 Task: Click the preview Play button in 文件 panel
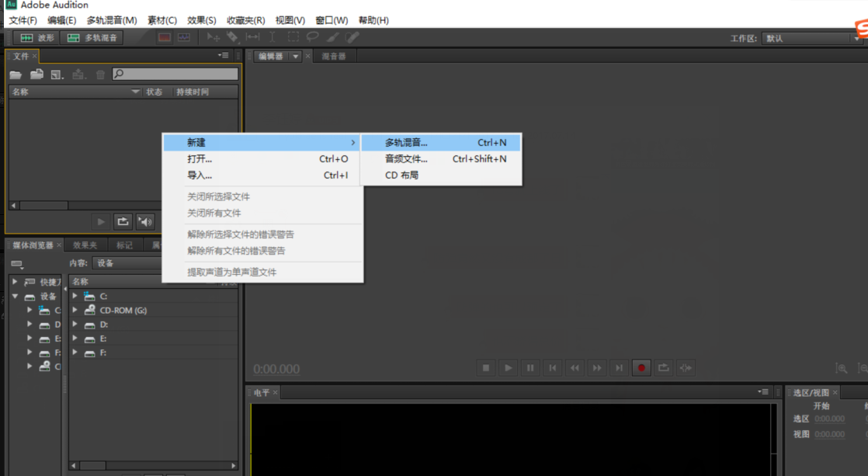[101, 222]
